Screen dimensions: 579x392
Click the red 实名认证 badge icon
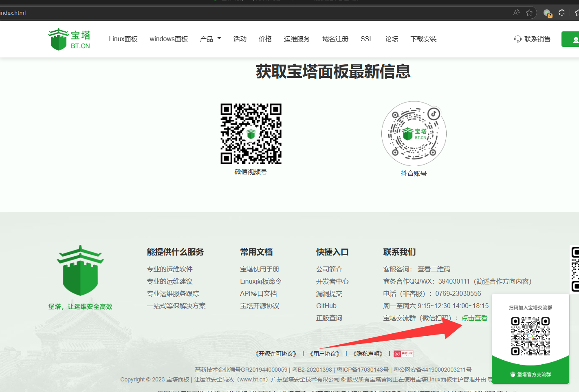pyautogui.click(x=403, y=354)
